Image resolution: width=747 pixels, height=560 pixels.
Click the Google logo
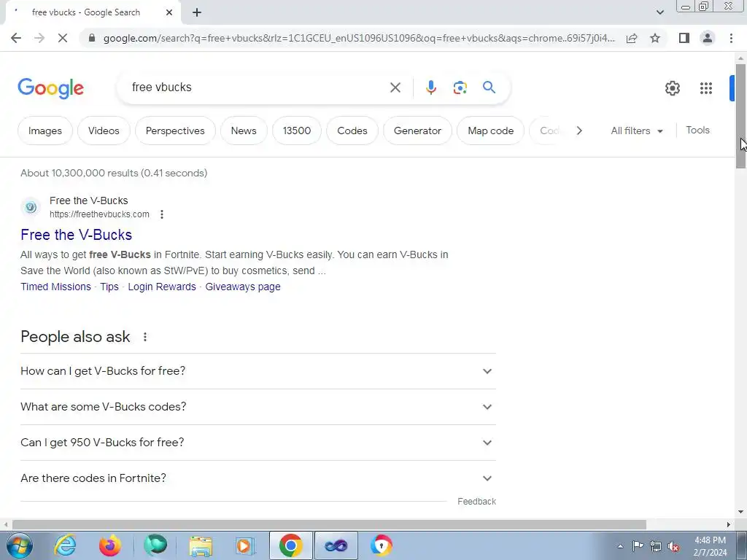pyautogui.click(x=50, y=88)
